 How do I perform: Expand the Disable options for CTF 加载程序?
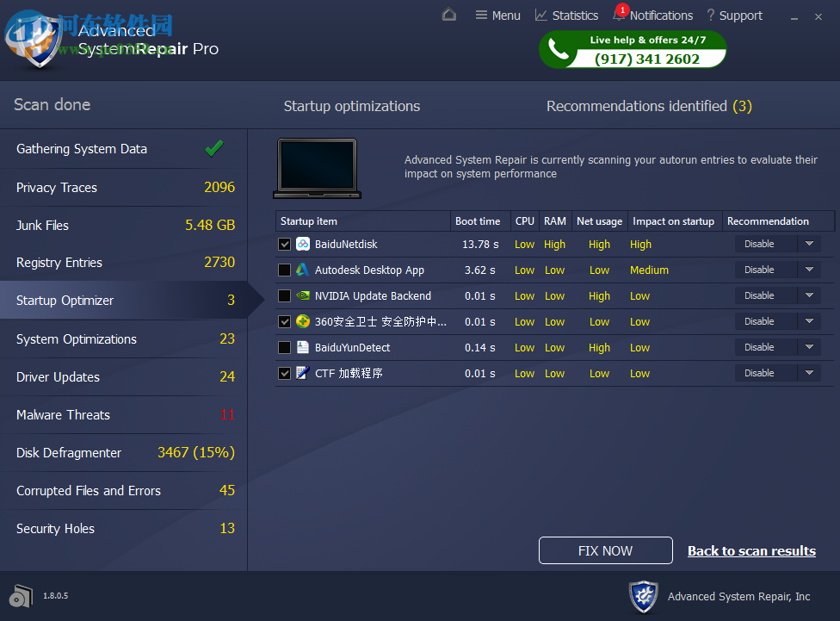(808, 372)
